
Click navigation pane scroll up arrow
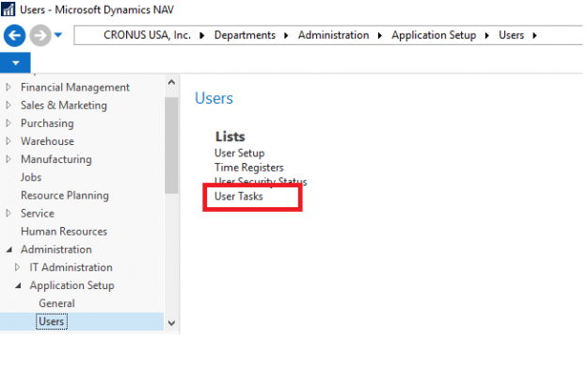point(171,82)
